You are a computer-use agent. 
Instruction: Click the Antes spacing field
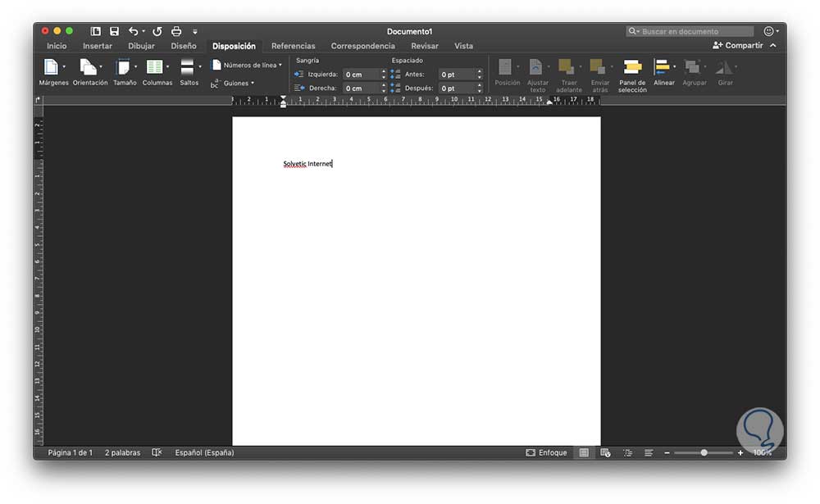click(x=457, y=75)
